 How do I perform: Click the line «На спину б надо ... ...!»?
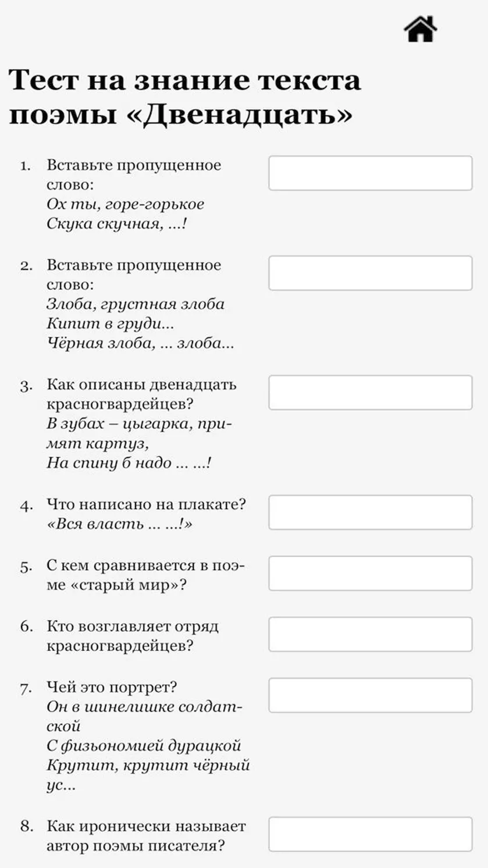point(129,463)
